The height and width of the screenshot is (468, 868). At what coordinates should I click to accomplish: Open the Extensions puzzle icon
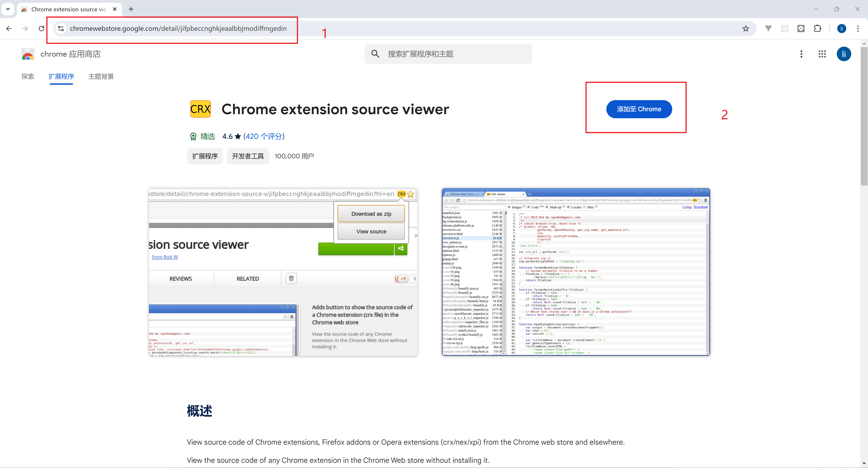click(818, 29)
